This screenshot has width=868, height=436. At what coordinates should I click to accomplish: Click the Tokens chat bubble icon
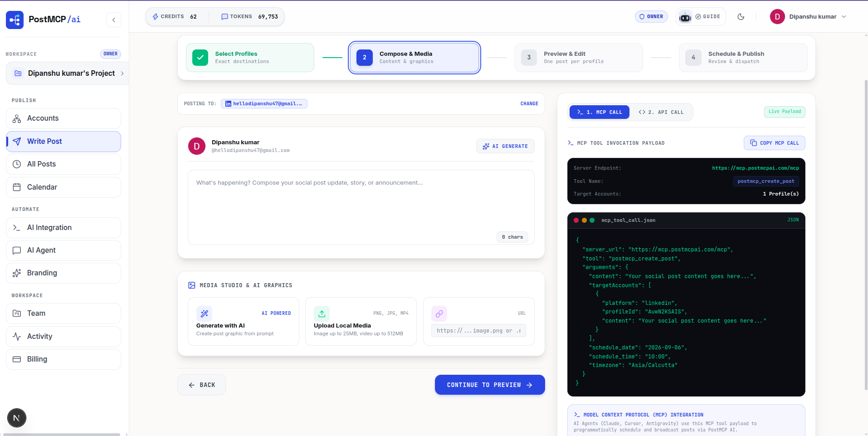[224, 17]
